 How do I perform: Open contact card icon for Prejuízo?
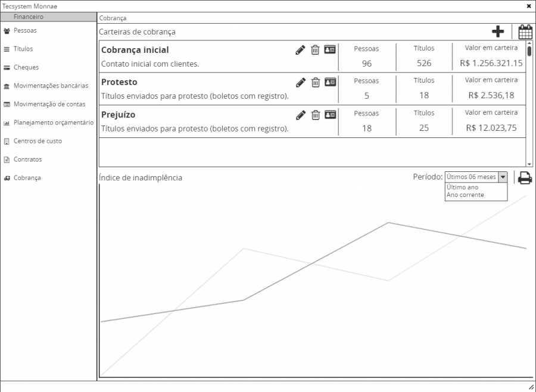330,115
